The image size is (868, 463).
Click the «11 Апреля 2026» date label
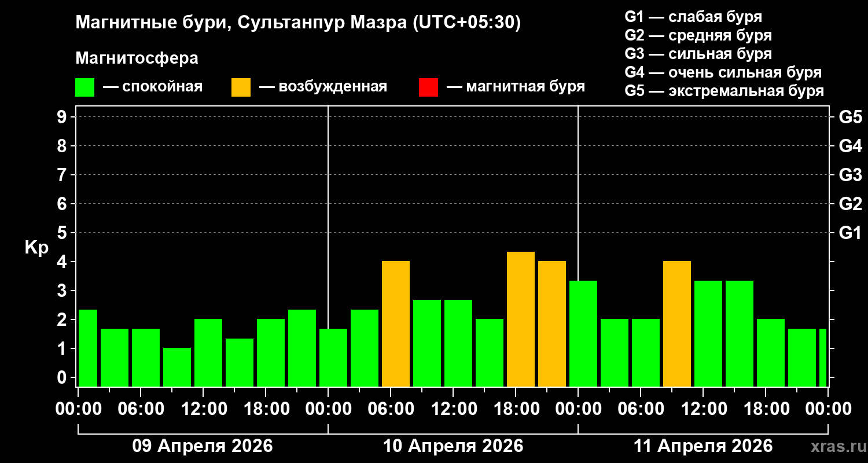(703, 446)
